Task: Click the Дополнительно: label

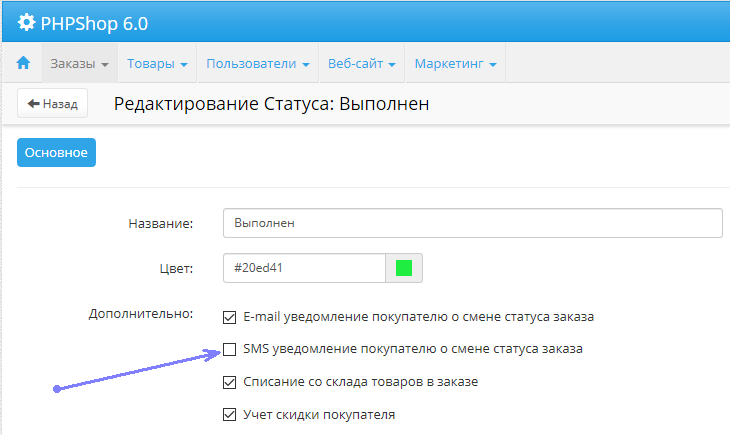Action: click(x=141, y=314)
